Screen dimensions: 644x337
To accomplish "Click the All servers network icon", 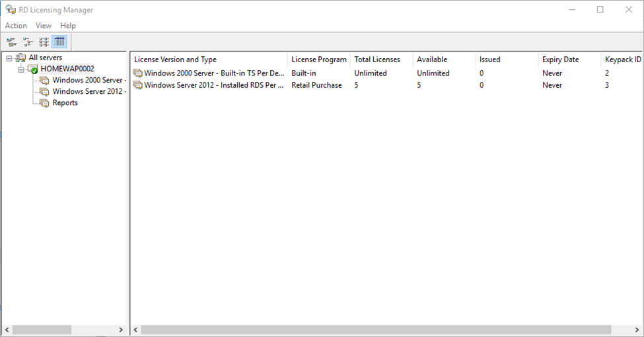I will [x=20, y=57].
